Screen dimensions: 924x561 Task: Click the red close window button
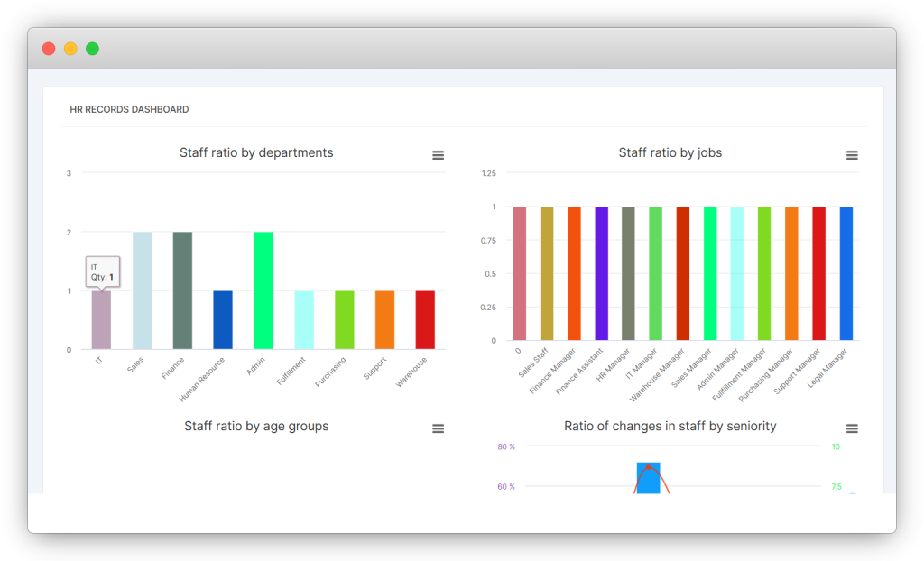click(49, 49)
